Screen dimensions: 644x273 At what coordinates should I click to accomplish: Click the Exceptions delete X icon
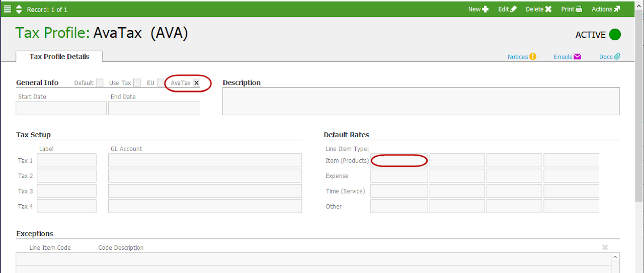coord(605,247)
